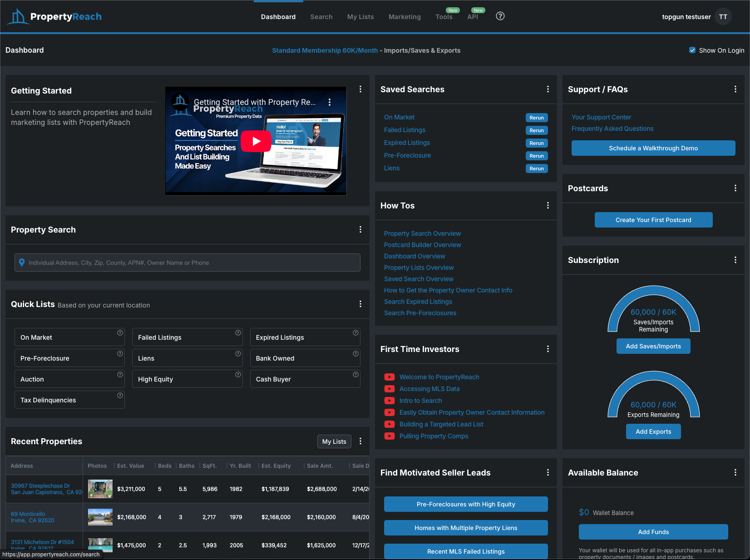
Task: Open the Find Motivated Seller Leads options menu
Action: point(548,472)
